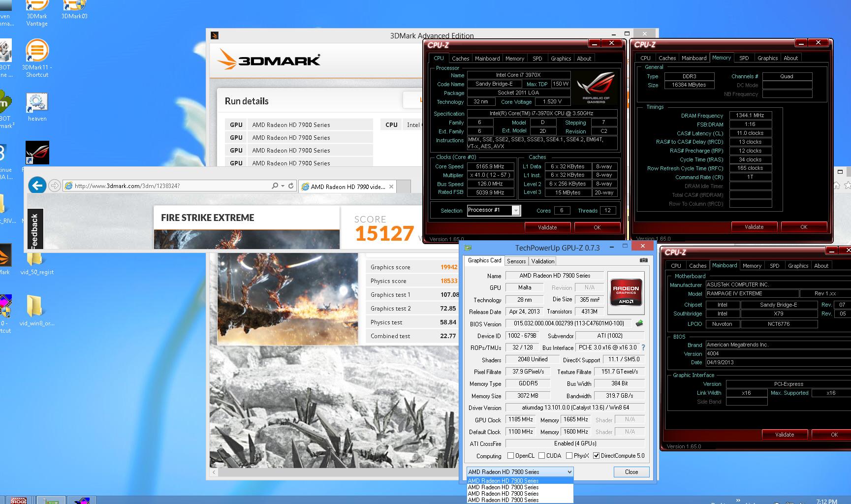Screen dimensions: 851x504
Task: Click Validate in the CPU-Z processor window
Action: click(547, 227)
